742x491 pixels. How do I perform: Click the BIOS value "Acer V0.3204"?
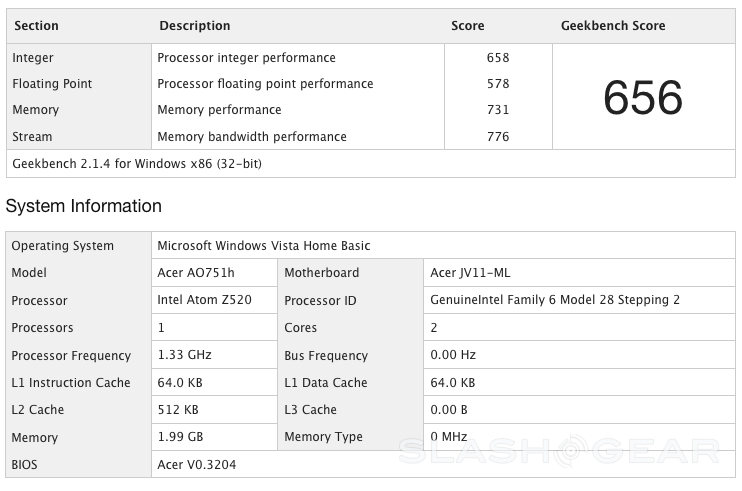pyautogui.click(x=197, y=465)
